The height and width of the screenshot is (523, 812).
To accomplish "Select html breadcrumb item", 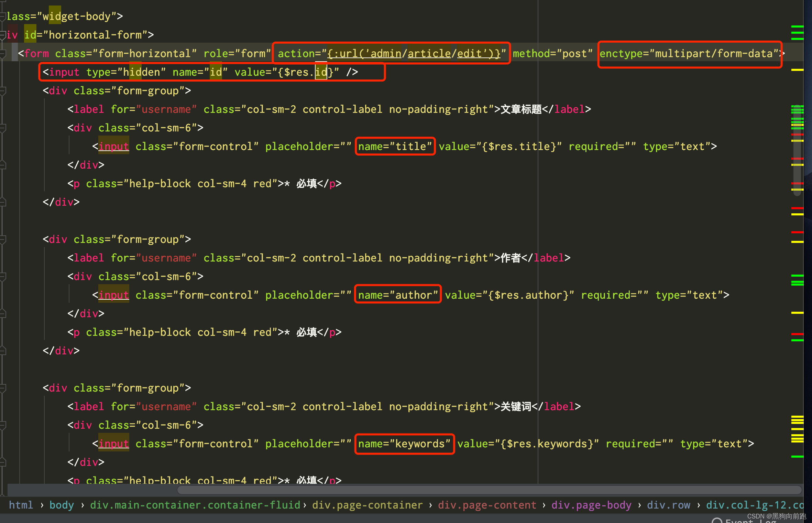I will (21, 505).
